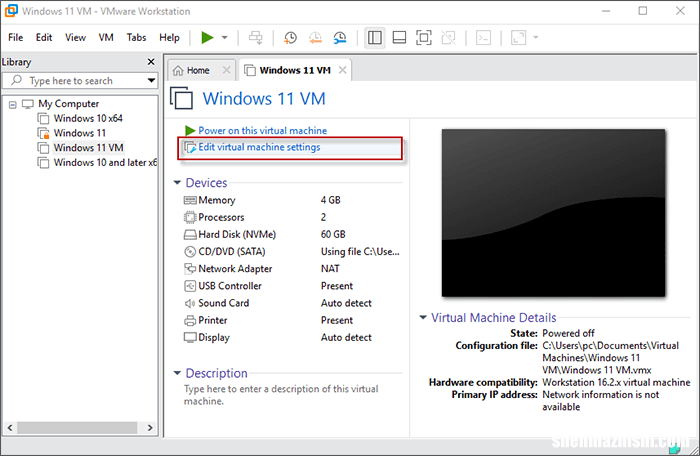Close the Library panel

[151, 62]
